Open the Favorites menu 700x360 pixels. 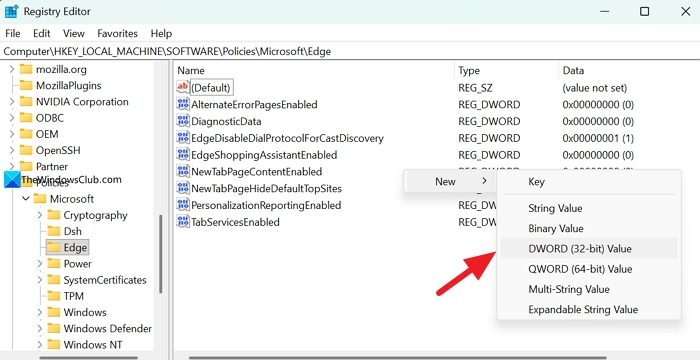pos(117,33)
